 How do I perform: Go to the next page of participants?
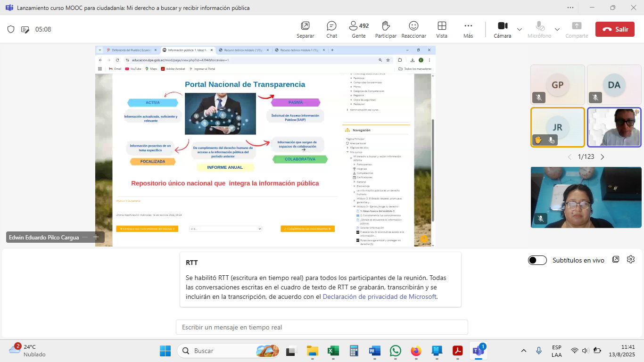click(602, 157)
